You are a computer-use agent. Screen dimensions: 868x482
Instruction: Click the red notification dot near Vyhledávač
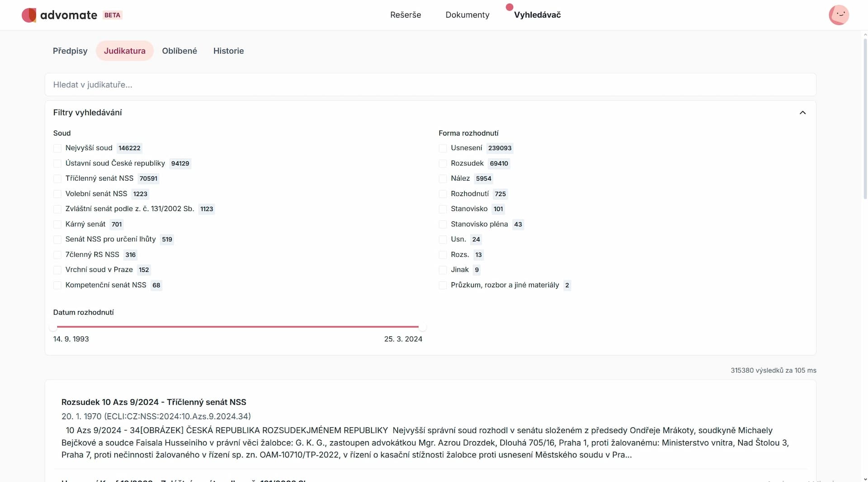(x=509, y=7)
